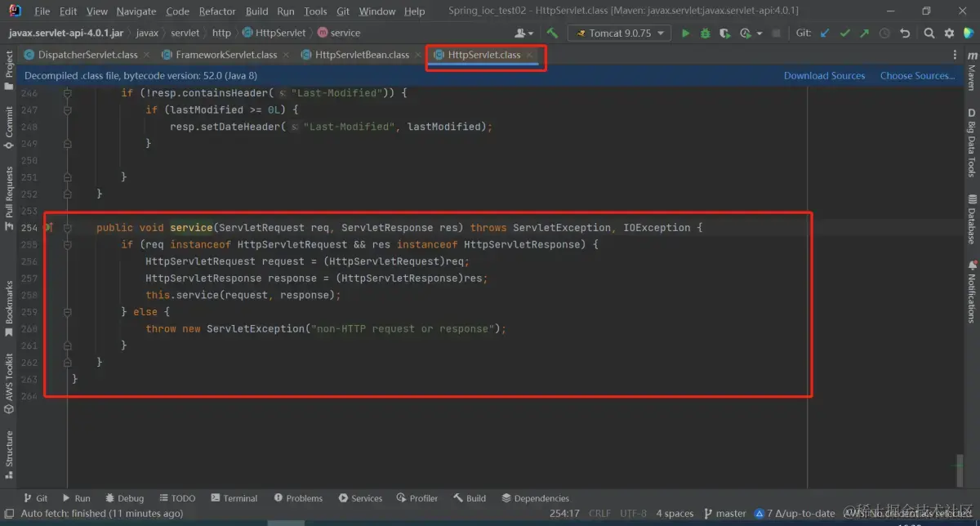This screenshot has height=526, width=980.
Task: Close the HttpServlet.class tab
Action: 529,55
